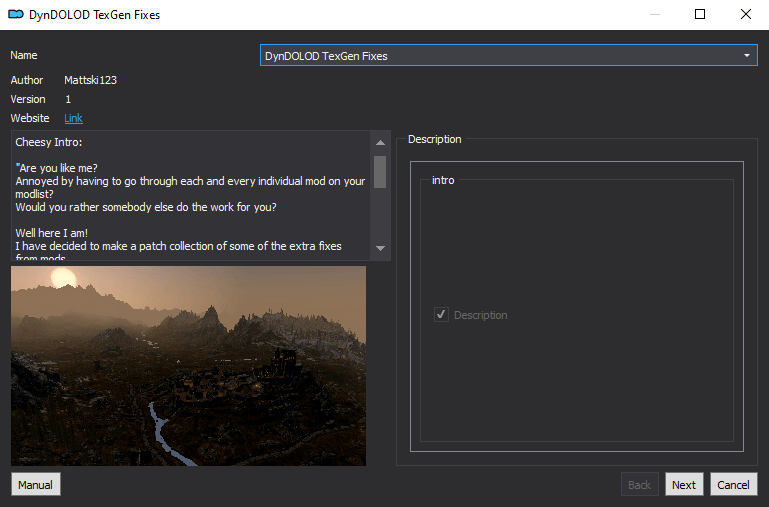Click the 'Well here I am!' line
Image resolution: width=769 pixels, height=507 pixels.
(51, 233)
